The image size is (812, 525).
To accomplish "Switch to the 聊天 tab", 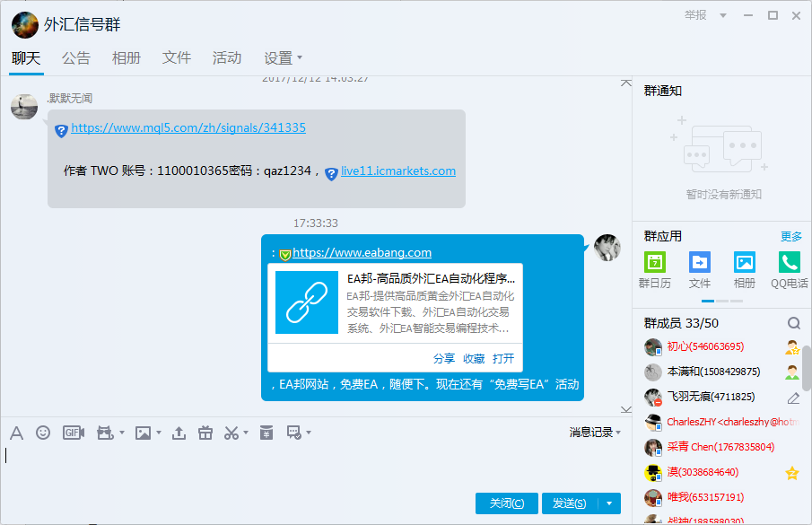I will click(x=26, y=58).
